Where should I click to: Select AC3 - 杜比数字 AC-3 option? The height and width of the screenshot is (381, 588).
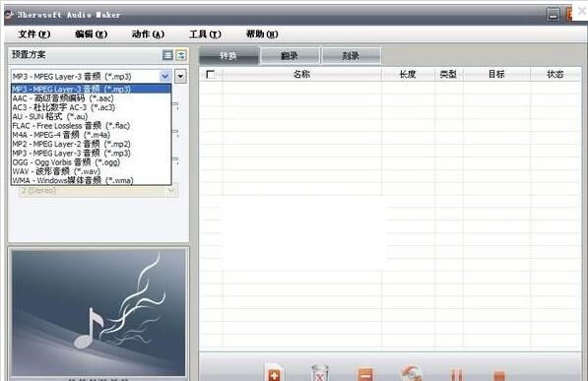coord(92,107)
